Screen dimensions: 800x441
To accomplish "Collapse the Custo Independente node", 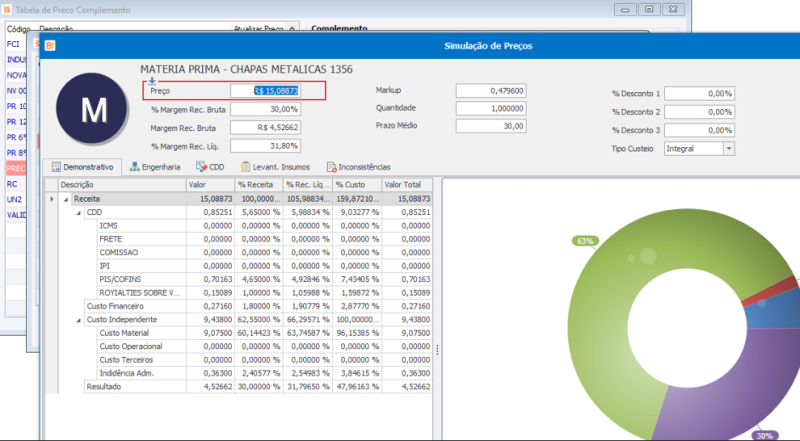I will tap(79, 320).
